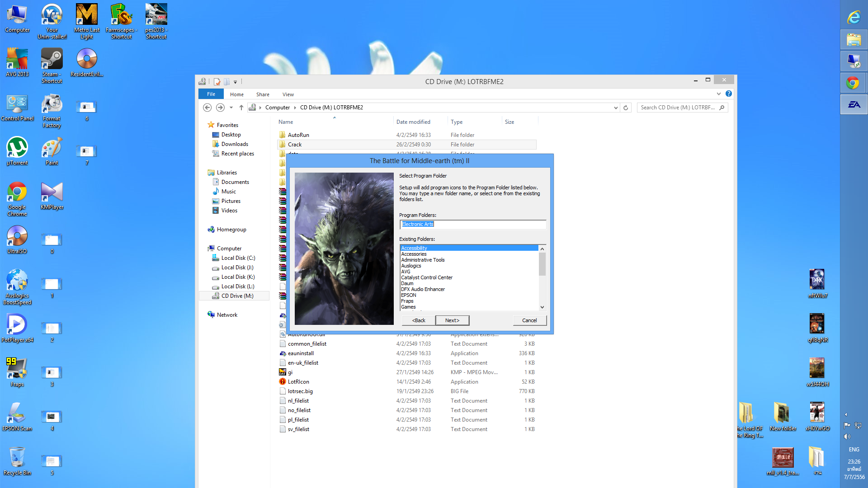This screenshot has height=488, width=868.
Task: Open the View ribbon tab
Action: tap(288, 94)
